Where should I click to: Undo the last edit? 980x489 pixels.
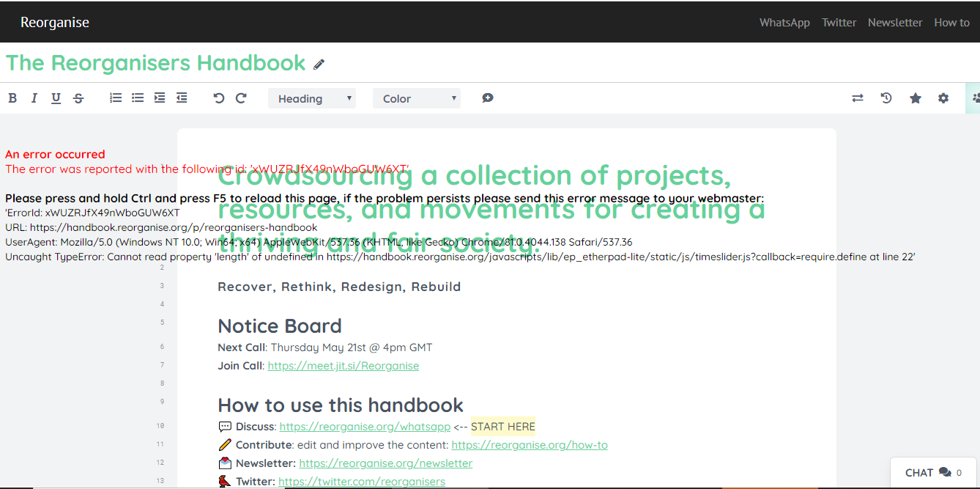coord(218,98)
